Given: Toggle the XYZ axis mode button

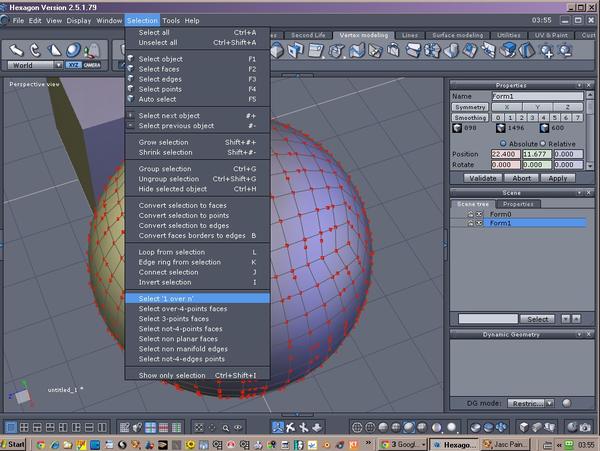Looking at the screenshot, I should pos(73,65).
